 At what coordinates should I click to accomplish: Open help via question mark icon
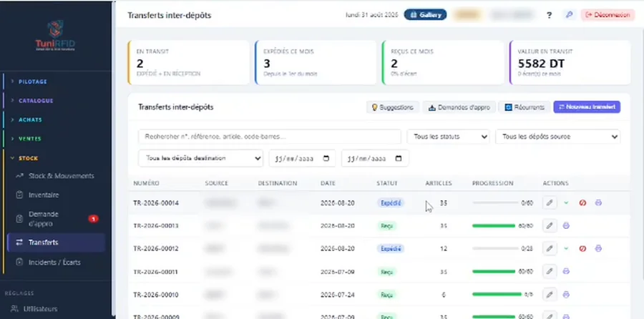point(549,15)
